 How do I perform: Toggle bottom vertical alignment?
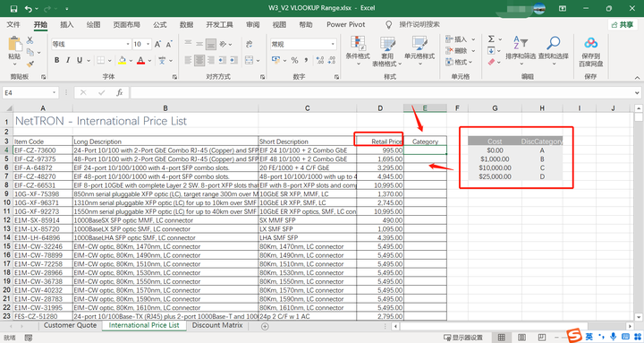click(211, 44)
